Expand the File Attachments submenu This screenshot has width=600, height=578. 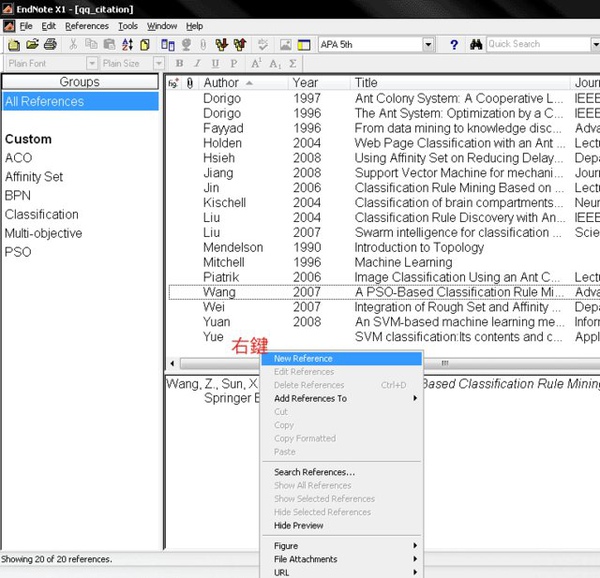pyautogui.click(x=342, y=559)
